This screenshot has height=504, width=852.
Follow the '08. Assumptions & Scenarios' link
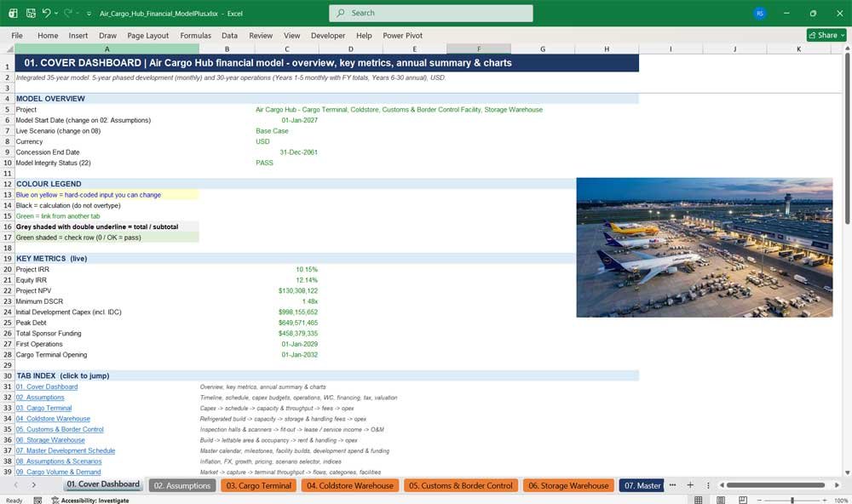pyautogui.click(x=59, y=461)
